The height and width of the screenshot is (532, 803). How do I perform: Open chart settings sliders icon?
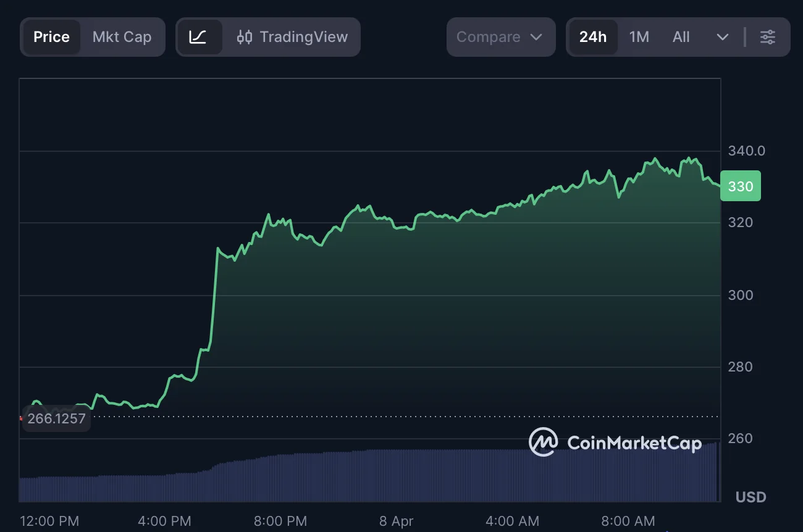coord(767,37)
